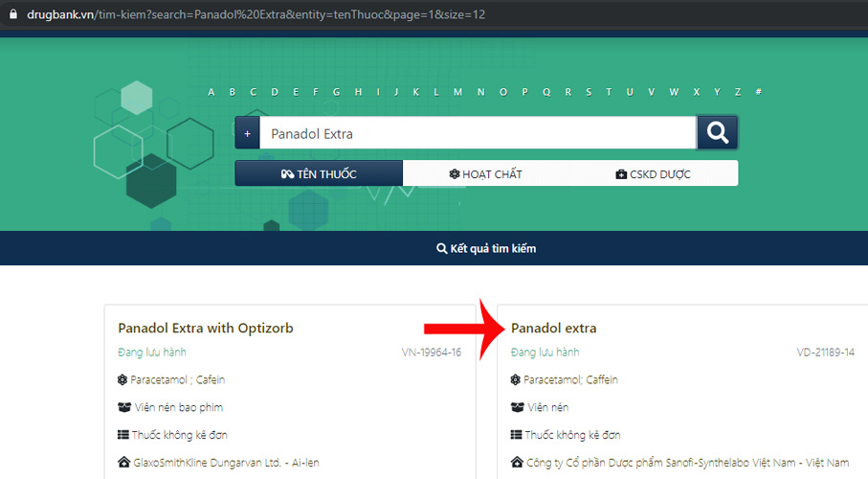Click Thuốc không kê đơn in Optizorb card
The width and height of the screenshot is (868, 479).
pos(180,435)
